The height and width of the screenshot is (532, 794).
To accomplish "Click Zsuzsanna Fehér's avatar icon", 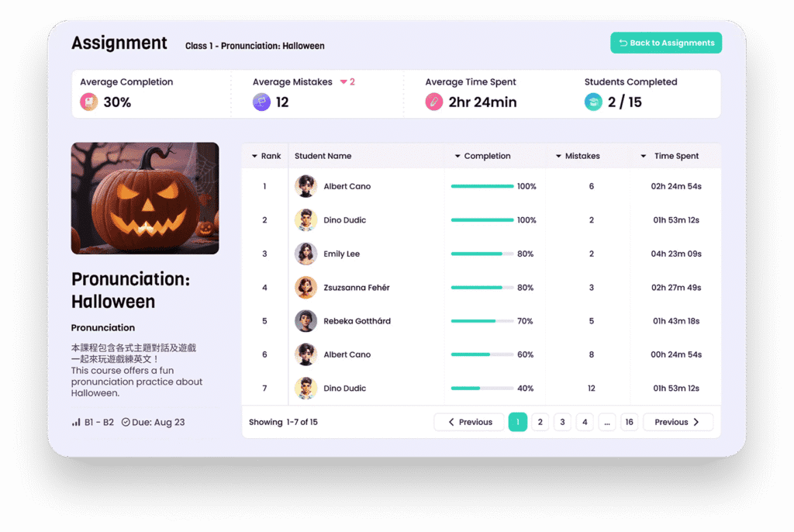I will pos(306,288).
